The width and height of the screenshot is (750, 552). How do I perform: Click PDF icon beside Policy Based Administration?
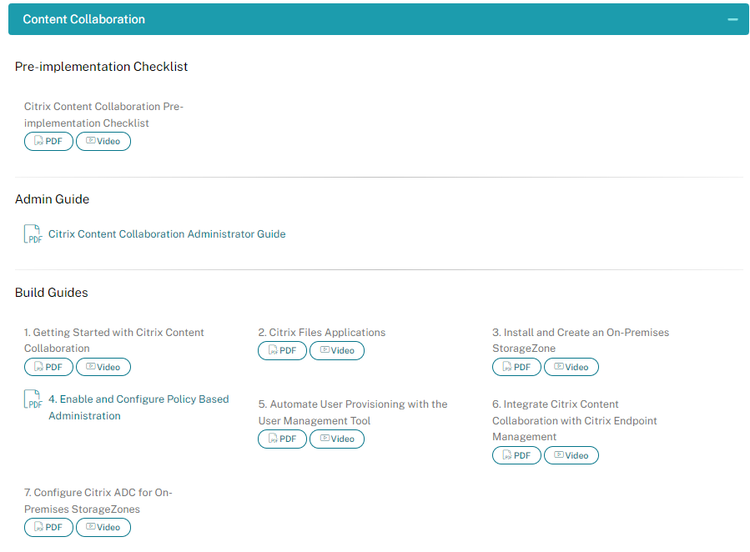click(33, 399)
